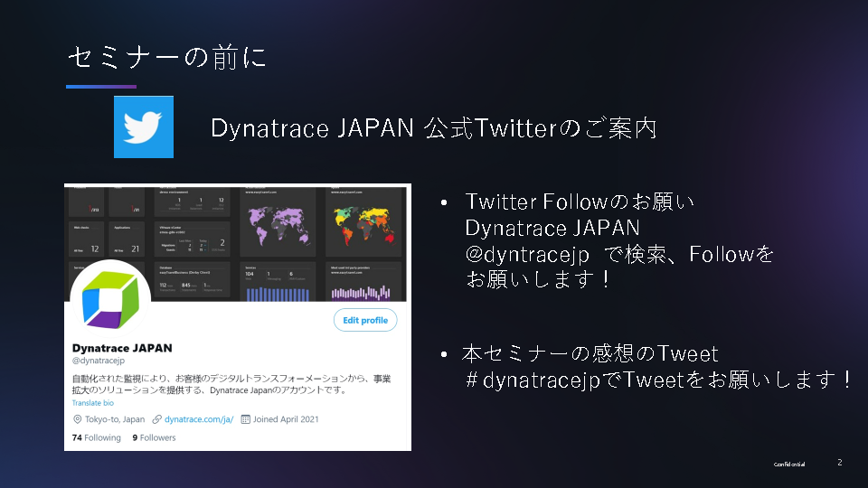Click the @dynatracejp handle under profile name
Viewport: 868px width, 488px height.
click(98, 361)
